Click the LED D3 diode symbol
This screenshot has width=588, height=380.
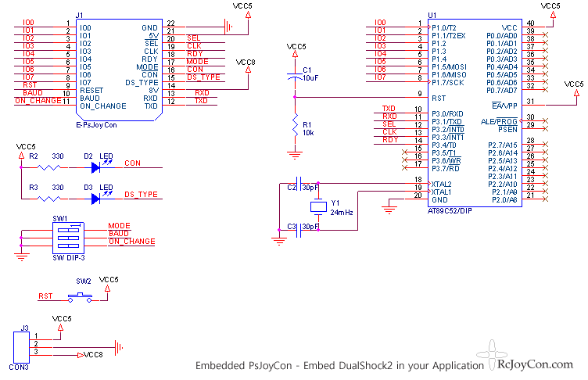click(x=96, y=199)
